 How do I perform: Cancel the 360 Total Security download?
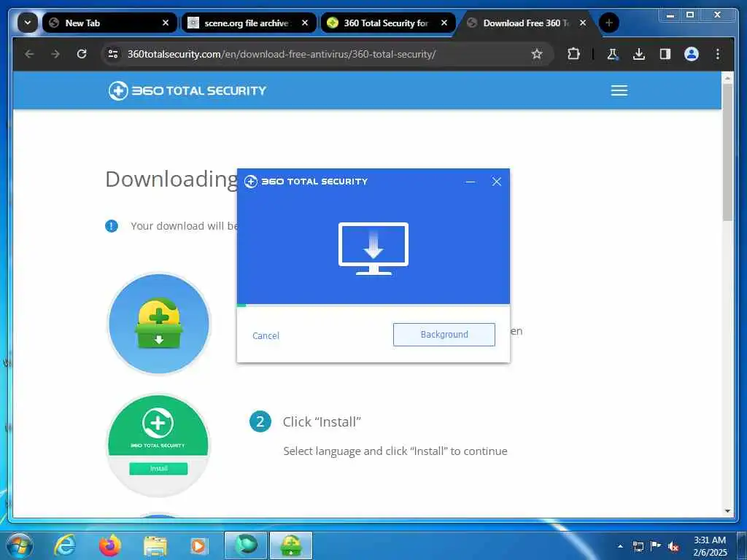point(266,335)
